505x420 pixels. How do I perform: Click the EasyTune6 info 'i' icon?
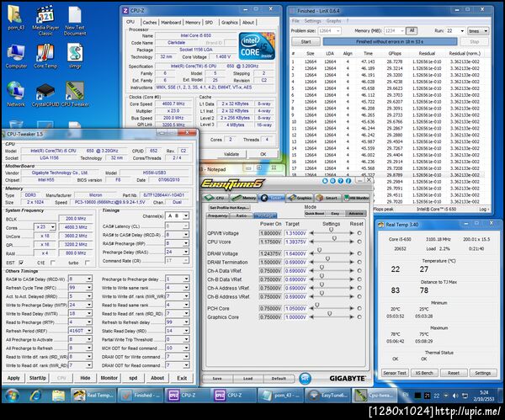[x=348, y=181]
